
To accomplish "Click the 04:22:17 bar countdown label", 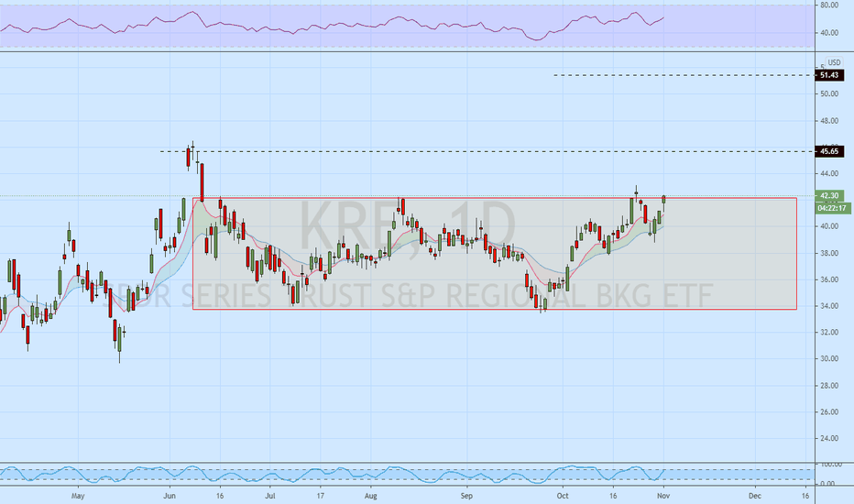I will pos(833,208).
